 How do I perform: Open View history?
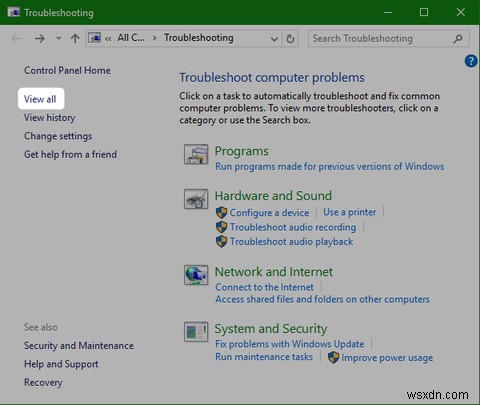(50, 118)
